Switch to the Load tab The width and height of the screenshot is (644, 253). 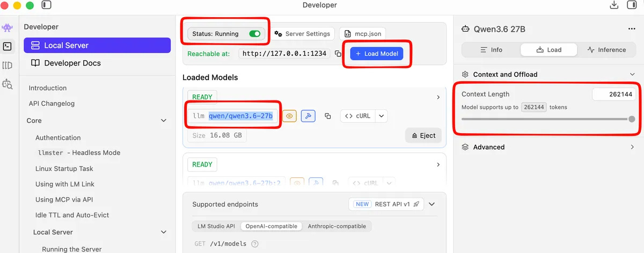pyautogui.click(x=548, y=49)
